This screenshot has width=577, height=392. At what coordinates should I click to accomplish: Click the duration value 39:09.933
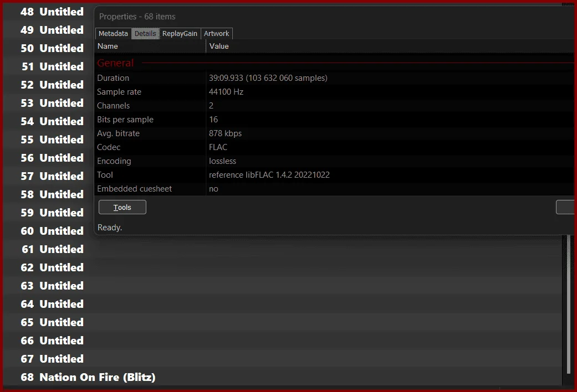click(x=268, y=78)
